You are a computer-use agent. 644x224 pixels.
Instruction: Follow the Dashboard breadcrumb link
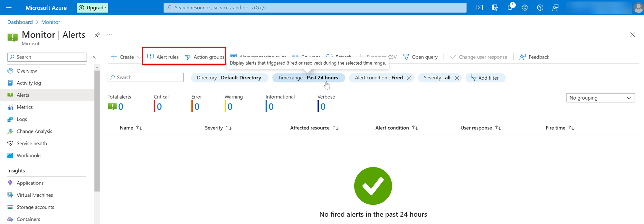click(20, 22)
